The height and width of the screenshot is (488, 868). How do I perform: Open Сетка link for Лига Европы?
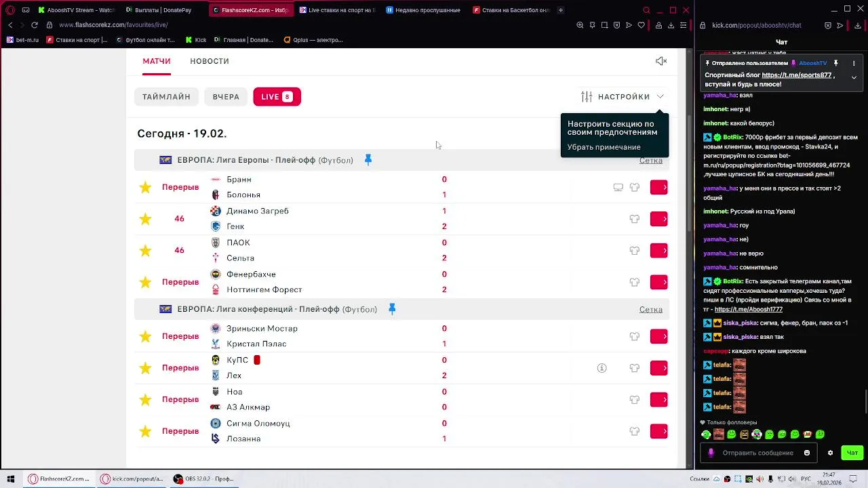tap(650, 161)
